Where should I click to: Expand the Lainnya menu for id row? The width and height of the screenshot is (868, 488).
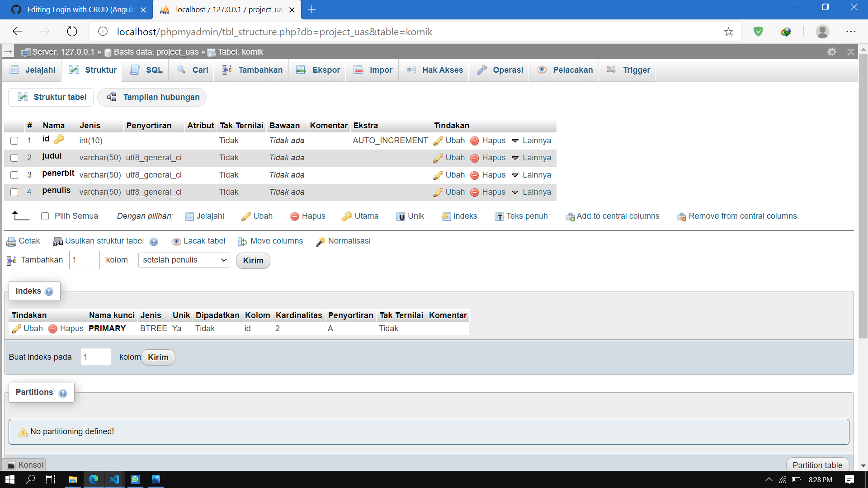click(531, 141)
